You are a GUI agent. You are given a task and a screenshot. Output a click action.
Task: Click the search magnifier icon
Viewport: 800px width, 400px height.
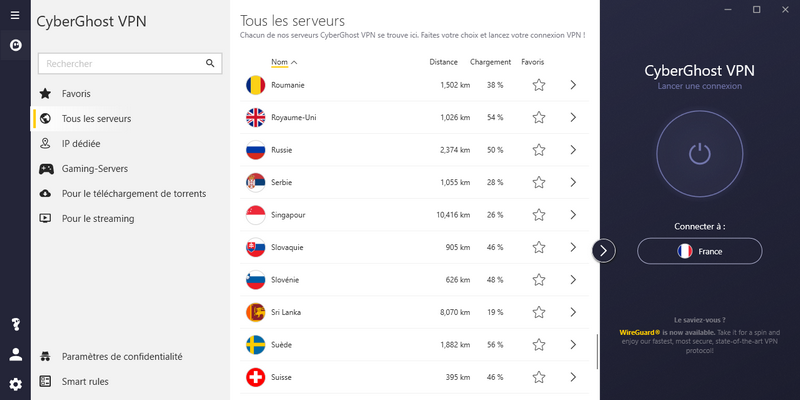(210, 63)
